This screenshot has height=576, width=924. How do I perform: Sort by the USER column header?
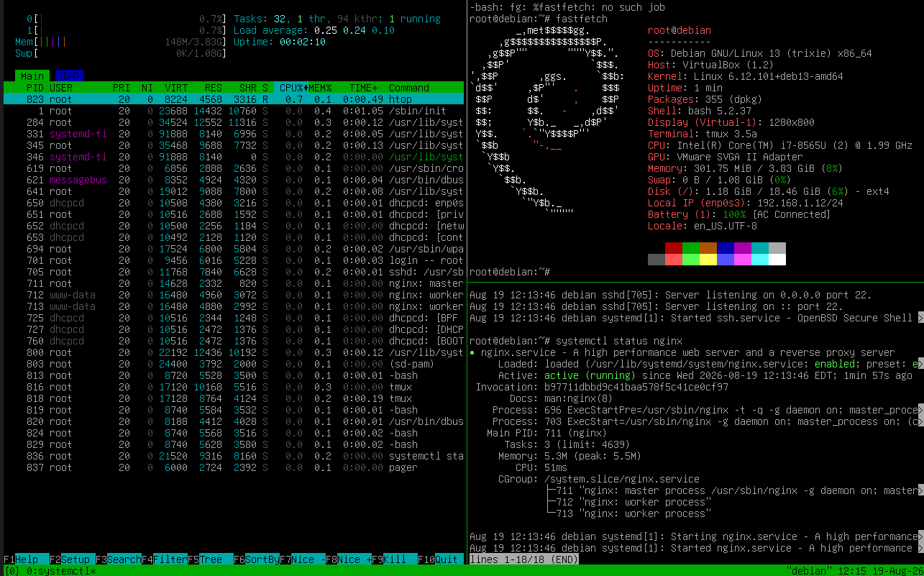[x=61, y=88]
